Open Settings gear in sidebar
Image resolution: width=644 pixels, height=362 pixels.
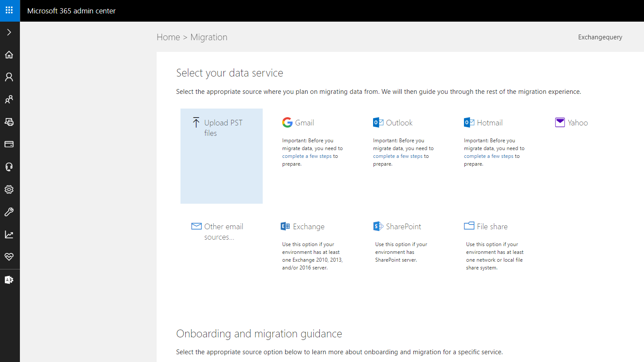click(x=9, y=189)
